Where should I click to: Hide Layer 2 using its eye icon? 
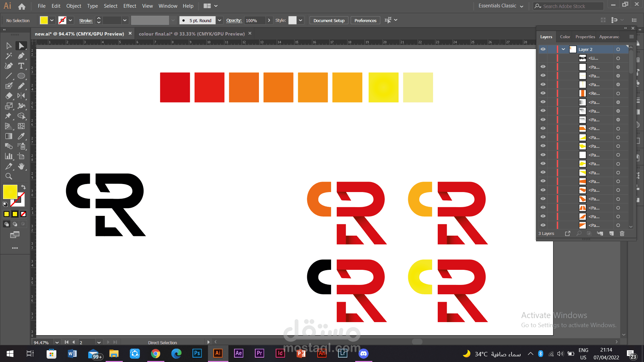(543, 49)
